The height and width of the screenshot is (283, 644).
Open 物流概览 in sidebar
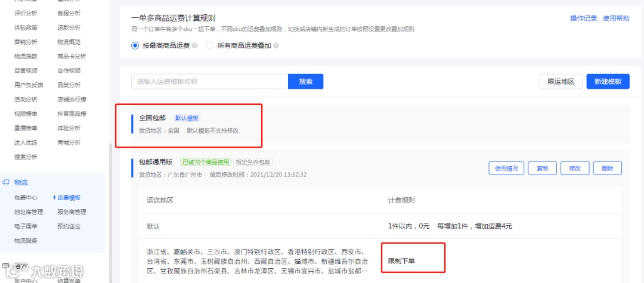tap(69, 42)
